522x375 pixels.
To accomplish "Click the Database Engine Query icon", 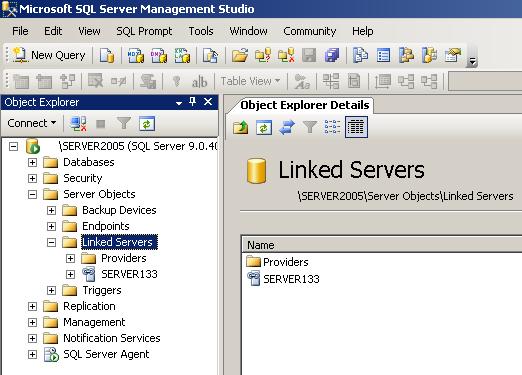I will (x=107, y=55).
